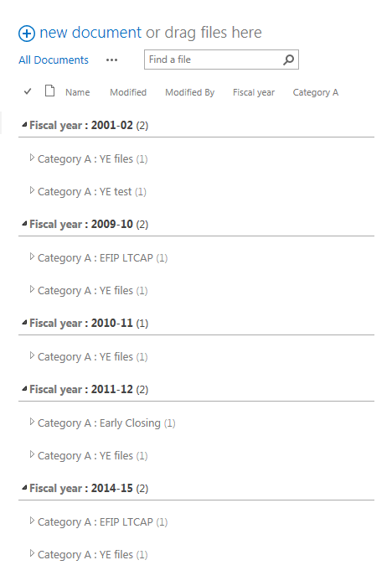The image size is (392, 586).
Task: Focus the Find a file search box
Action: pos(213,60)
